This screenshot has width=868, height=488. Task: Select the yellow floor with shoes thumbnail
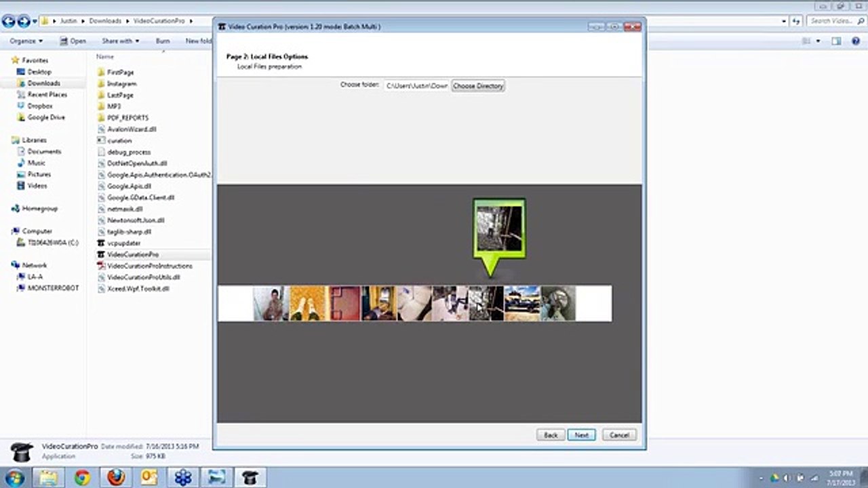pyautogui.click(x=308, y=303)
